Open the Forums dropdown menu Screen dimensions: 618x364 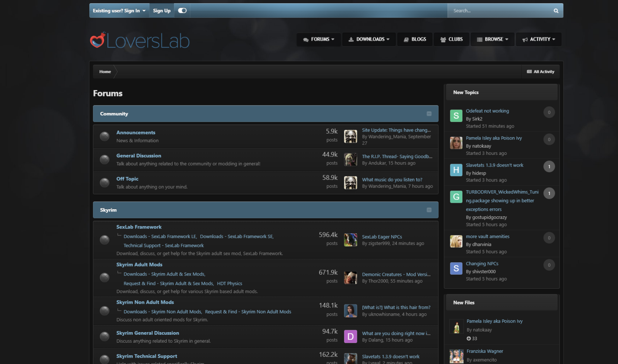[319, 39]
